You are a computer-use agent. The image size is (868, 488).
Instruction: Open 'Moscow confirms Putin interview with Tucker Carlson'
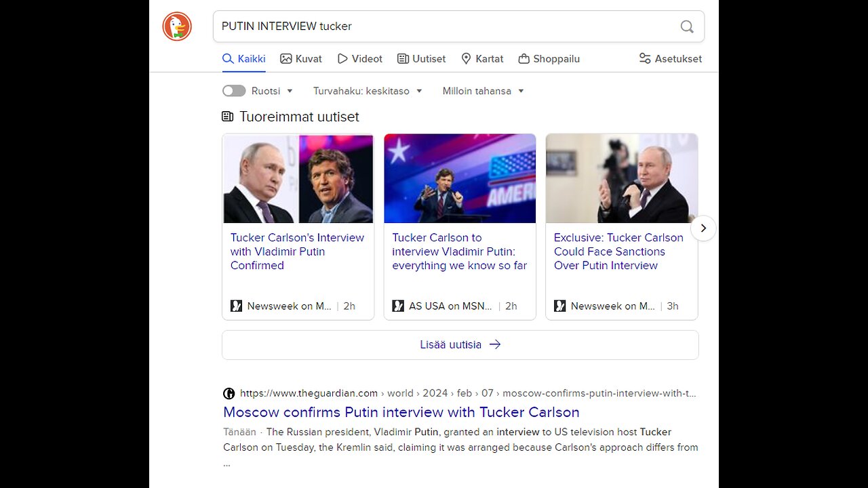(x=401, y=412)
